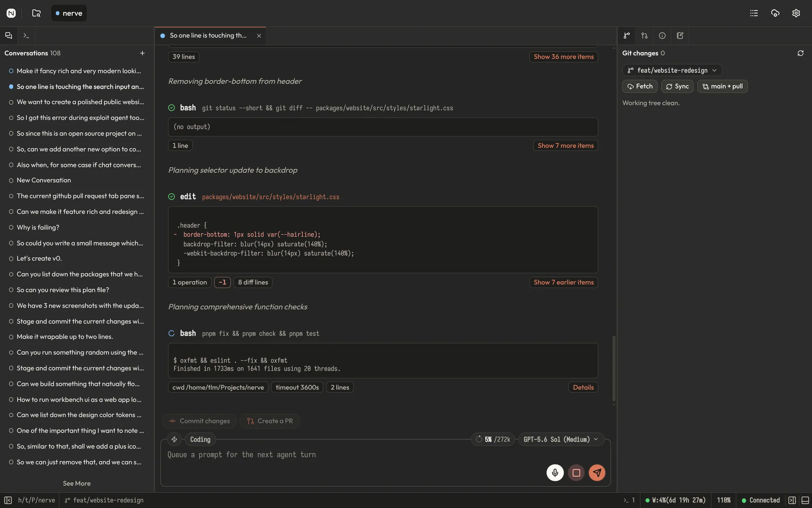
Task: Click h/t/P/nerve path in status bar
Action: pyautogui.click(x=37, y=500)
